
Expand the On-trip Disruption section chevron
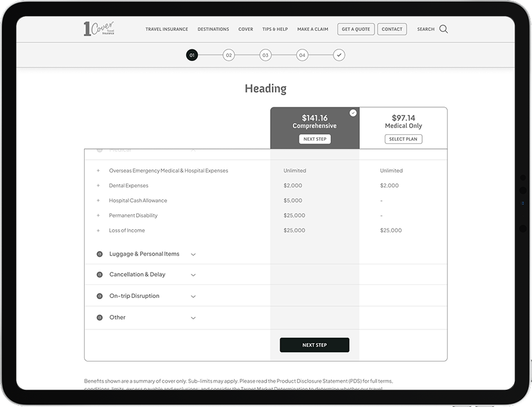pyautogui.click(x=193, y=297)
